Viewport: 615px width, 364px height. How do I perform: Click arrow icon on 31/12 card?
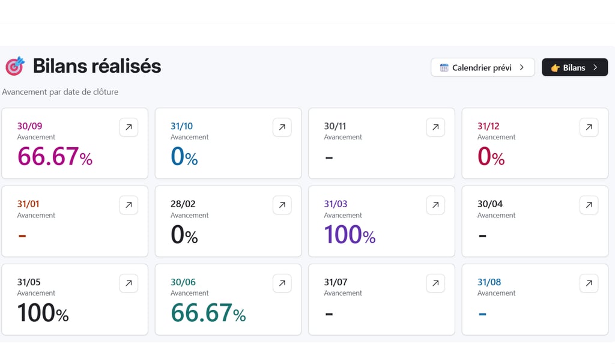pyautogui.click(x=589, y=127)
